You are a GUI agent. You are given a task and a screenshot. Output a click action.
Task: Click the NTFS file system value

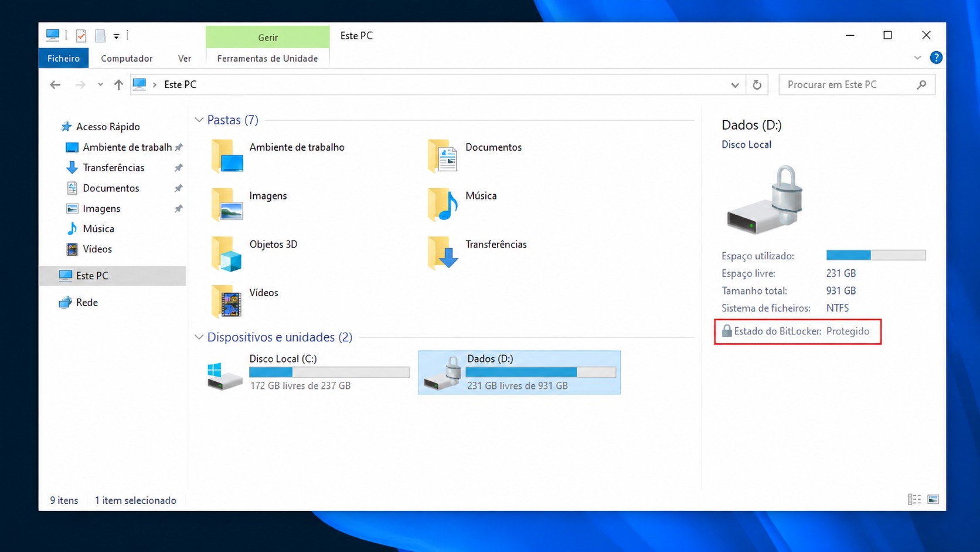[x=837, y=308]
